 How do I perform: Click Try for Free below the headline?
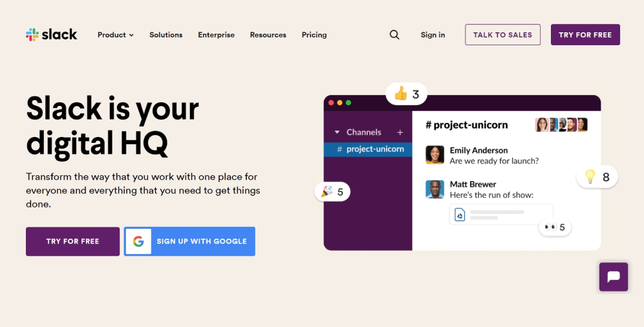pyautogui.click(x=72, y=241)
